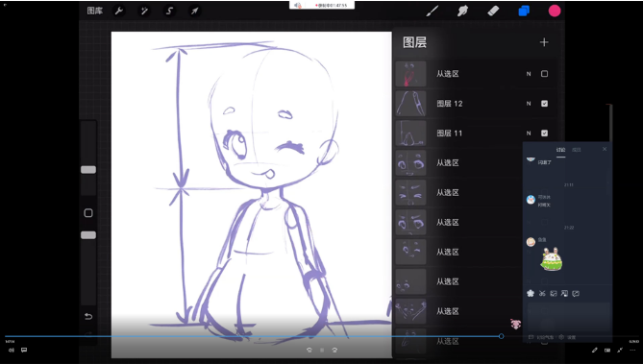Open the emoji flower icon in chat
This screenshot has width=643, height=364.
[x=531, y=294]
